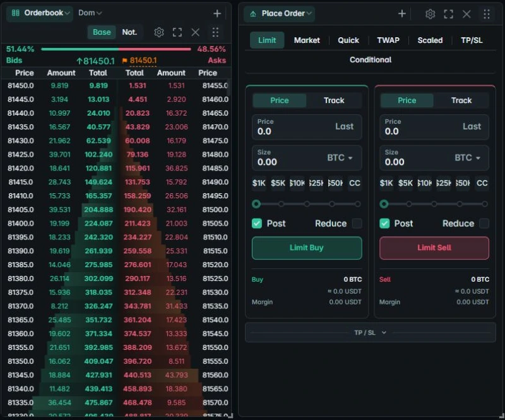Switch to Market order tab
The image size is (505, 420).
(x=307, y=40)
